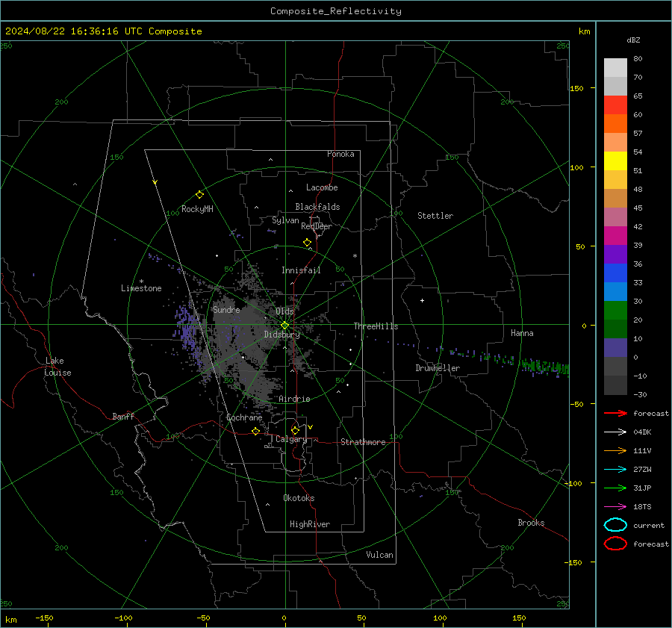The image size is (672, 628).
Task: Click the Drumheller town label
Action: 438,368
